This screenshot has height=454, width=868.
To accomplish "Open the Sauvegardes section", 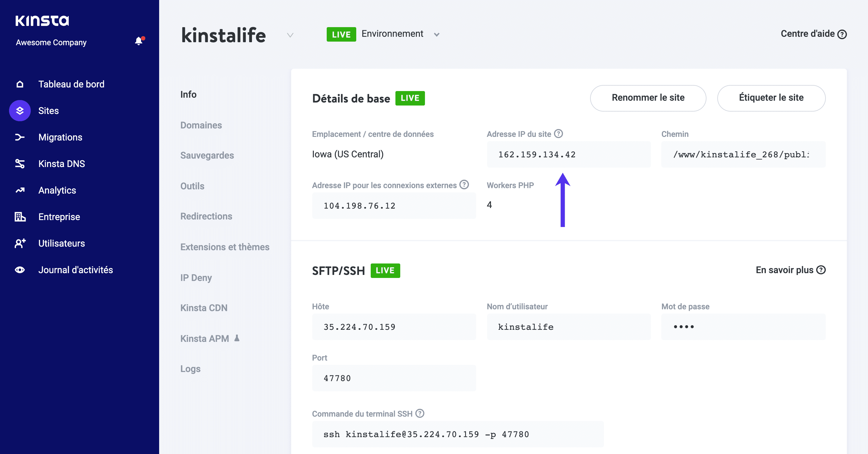I will 207,156.
